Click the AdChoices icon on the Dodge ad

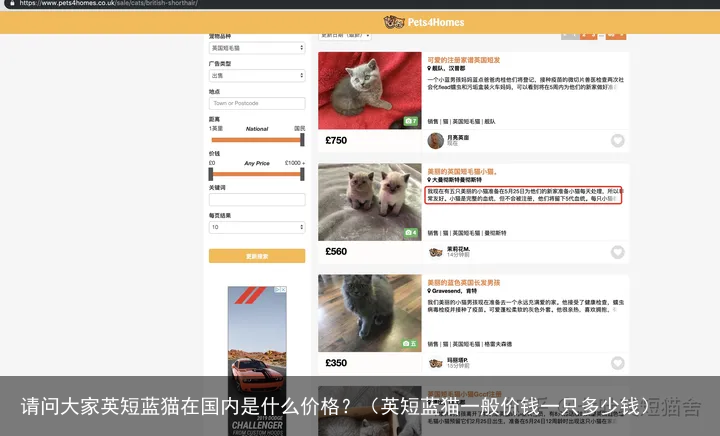(x=278, y=290)
